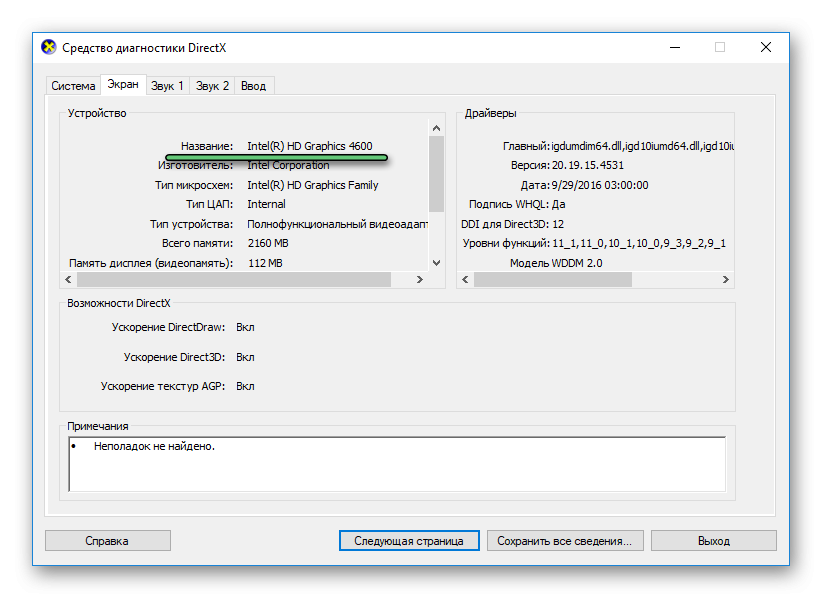Click device panel scroll right arrow
822x598 pixels.
click(x=419, y=279)
